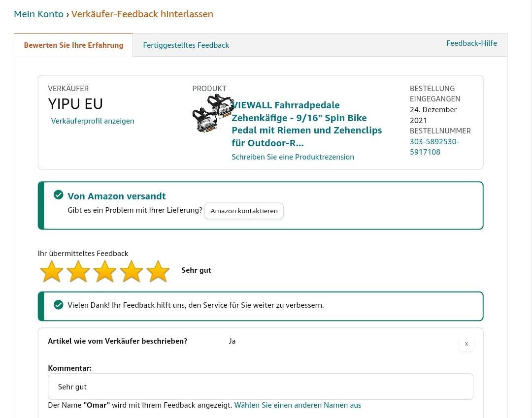Select the fifth rating star
The image size is (532, 418).
click(158, 271)
